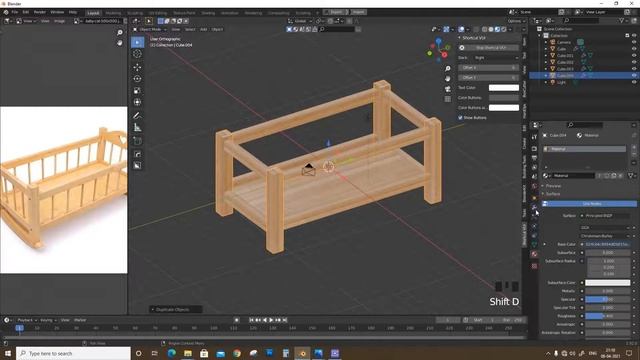Open Keying menu in timeline

tap(48, 320)
